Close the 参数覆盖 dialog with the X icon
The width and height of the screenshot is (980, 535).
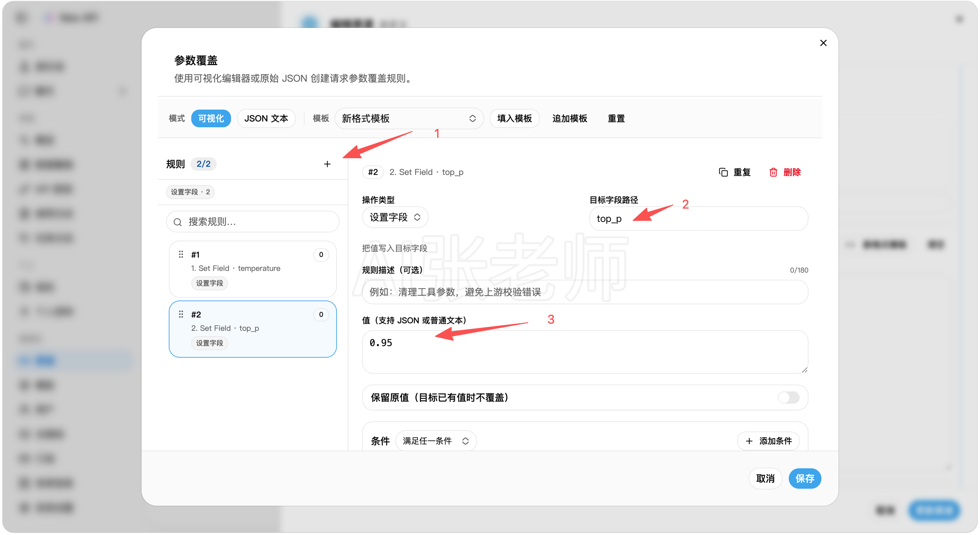point(823,43)
